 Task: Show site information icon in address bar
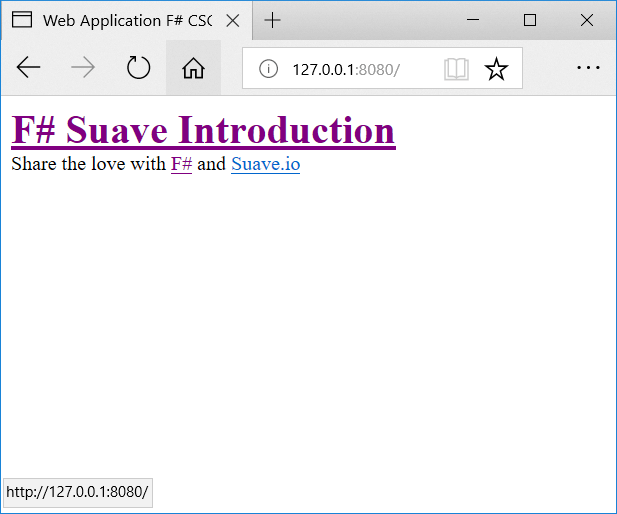268,69
